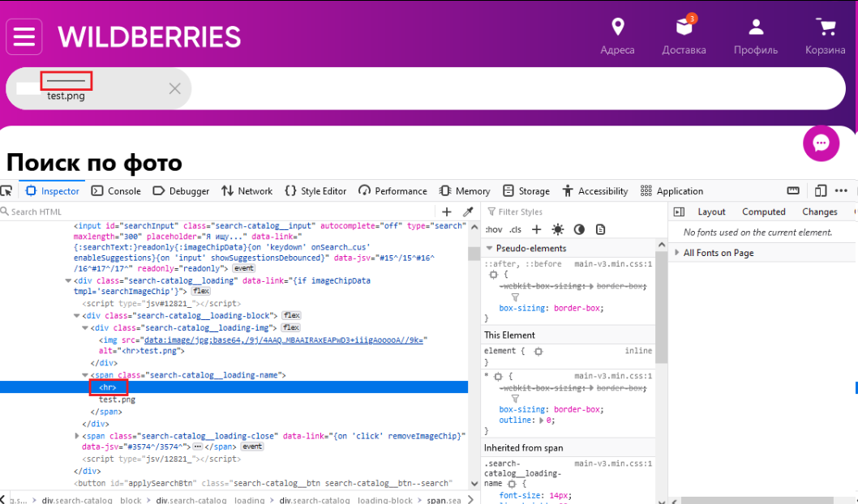Add a new CSS rule
Image resolution: width=858 pixels, height=504 pixels.
click(536, 229)
